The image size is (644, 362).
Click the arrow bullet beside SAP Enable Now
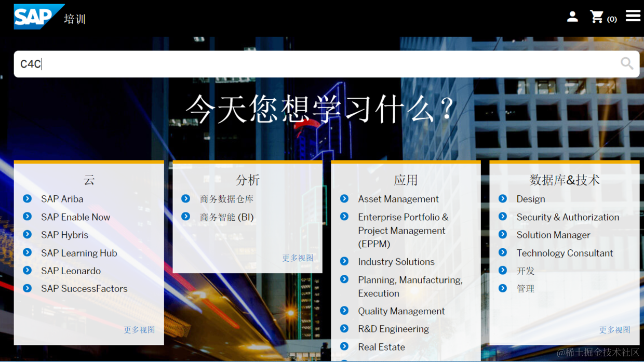tap(28, 217)
